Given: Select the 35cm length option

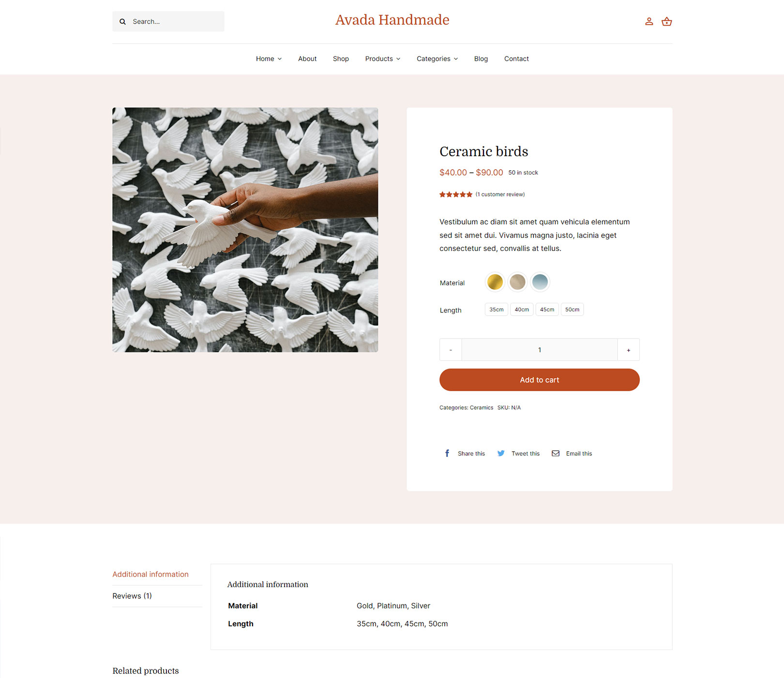Looking at the screenshot, I should click(x=496, y=310).
